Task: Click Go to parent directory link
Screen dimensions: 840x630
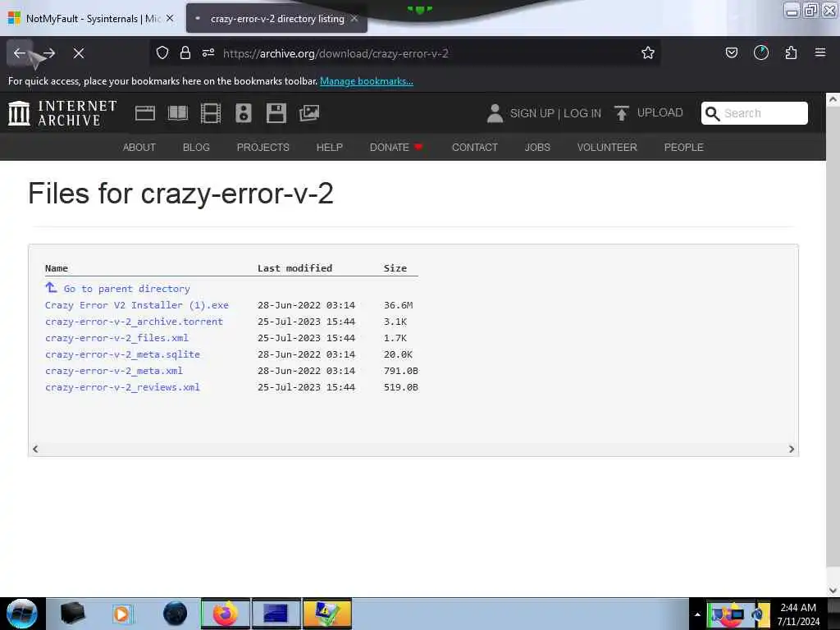Action: (x=127, y=288)
